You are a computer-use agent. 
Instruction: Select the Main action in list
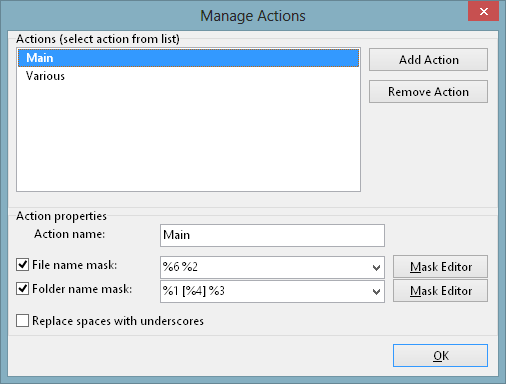click(188, 58)
